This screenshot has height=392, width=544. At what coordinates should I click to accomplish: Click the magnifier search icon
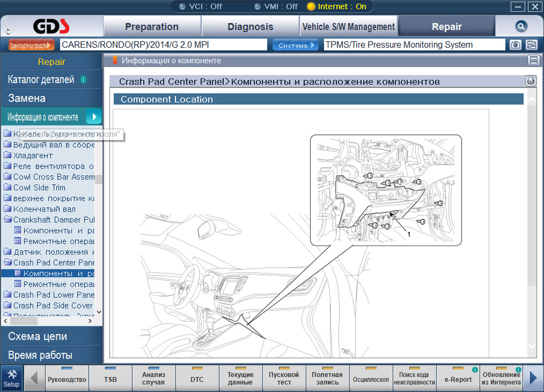(521, 27)
